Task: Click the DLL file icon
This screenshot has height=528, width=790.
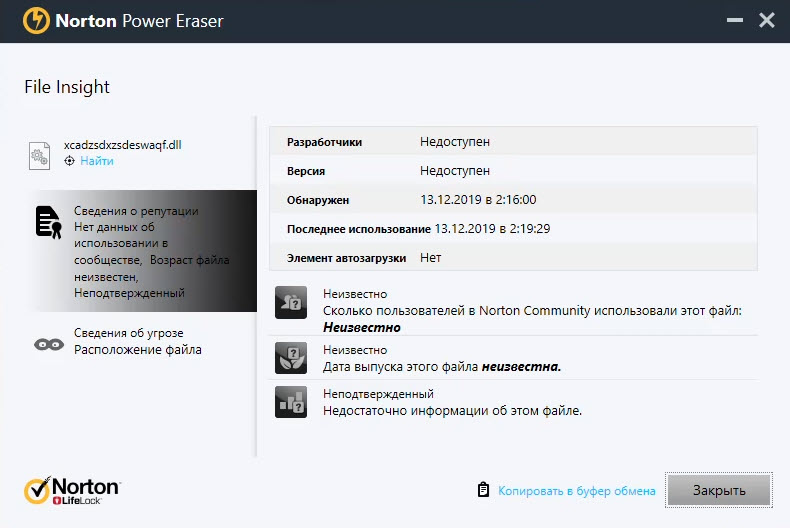Action: 39,156
